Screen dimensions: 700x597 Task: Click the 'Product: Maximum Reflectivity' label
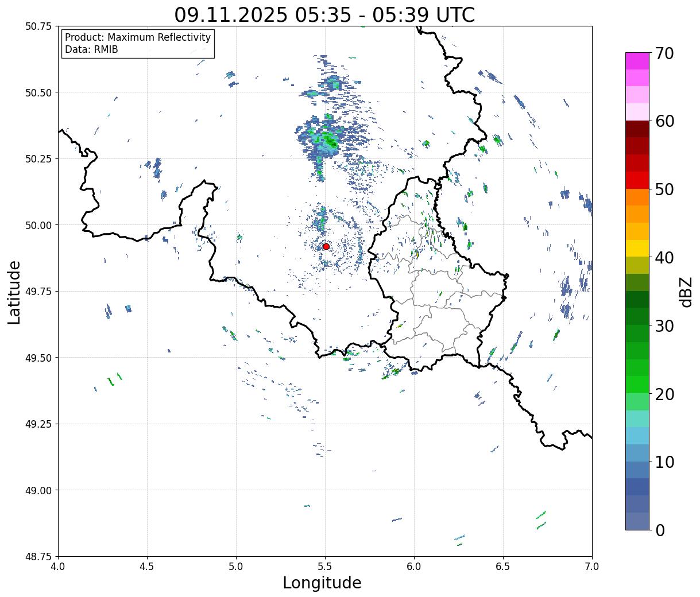point(138,37)
